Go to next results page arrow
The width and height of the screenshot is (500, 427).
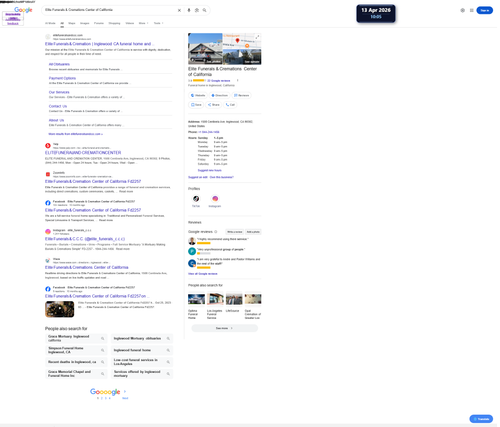click(125, 392)
